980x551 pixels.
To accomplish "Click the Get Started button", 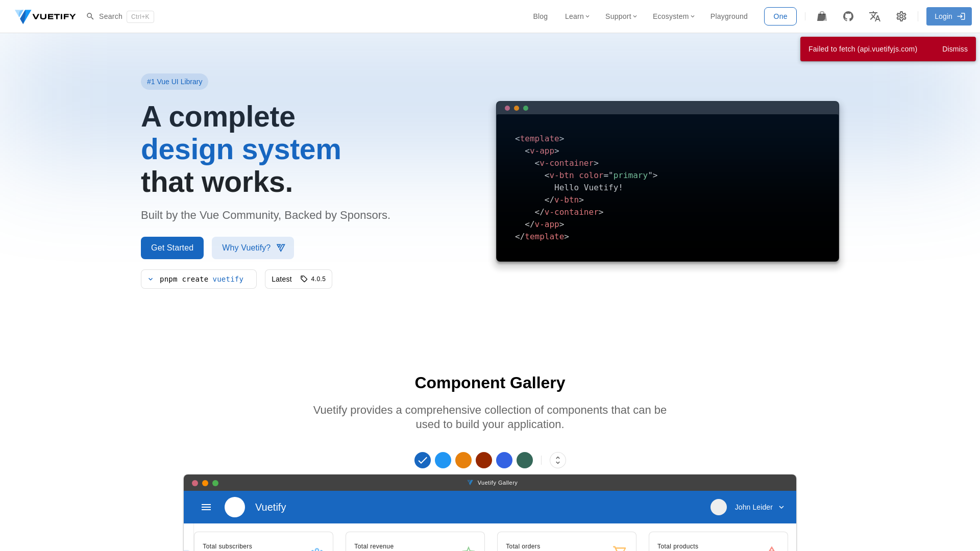I will [x=172, y=248].
